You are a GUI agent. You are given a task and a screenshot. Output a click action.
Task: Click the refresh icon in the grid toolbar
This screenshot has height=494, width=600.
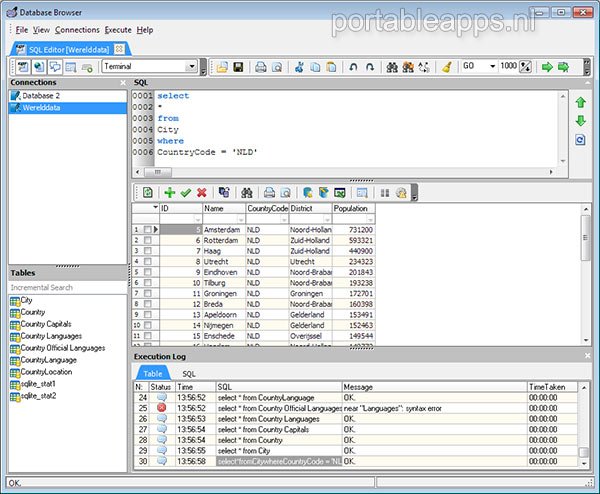click(x=147, y=192)
